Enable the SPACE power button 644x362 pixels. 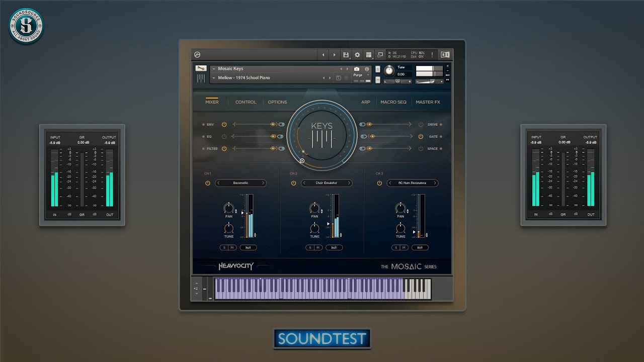click(x=421, y=148)
